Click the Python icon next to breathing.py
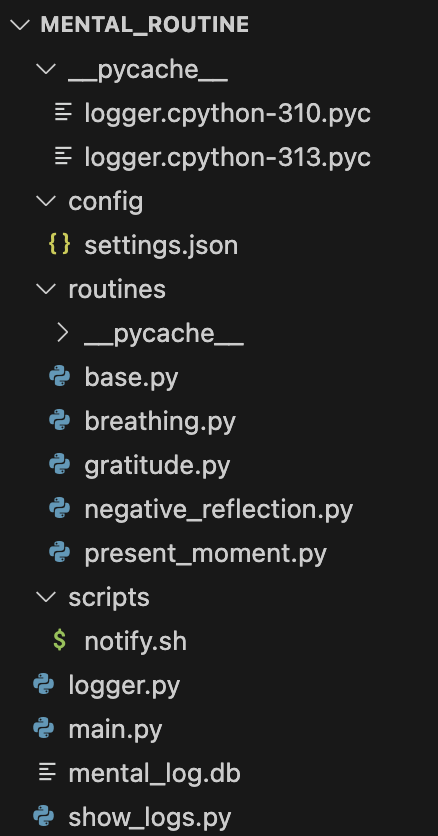This screenshot has width=438, height=836. coord(60,421)
